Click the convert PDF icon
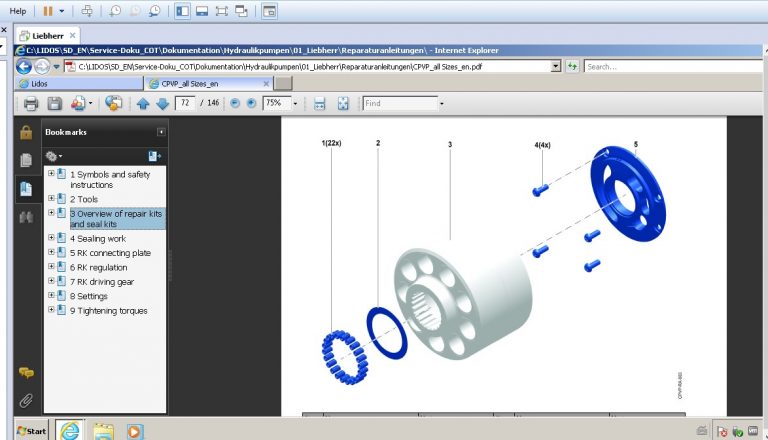 point(79,103)
